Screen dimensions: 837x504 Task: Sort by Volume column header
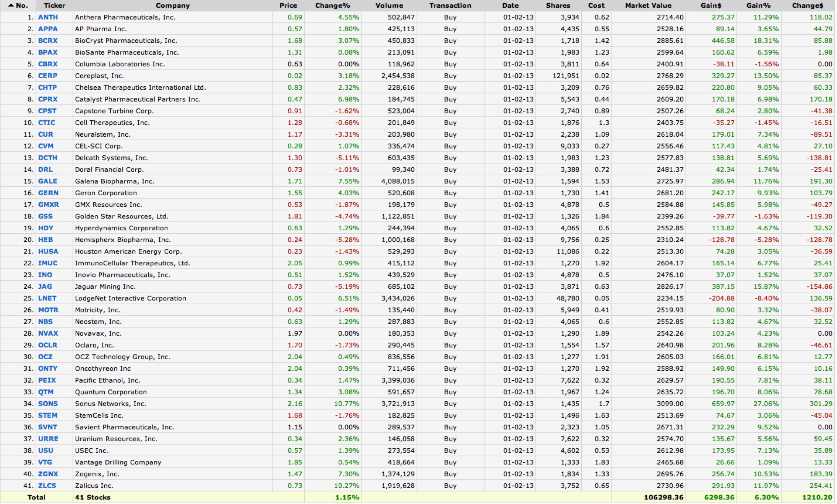click(x=389, y=5)
